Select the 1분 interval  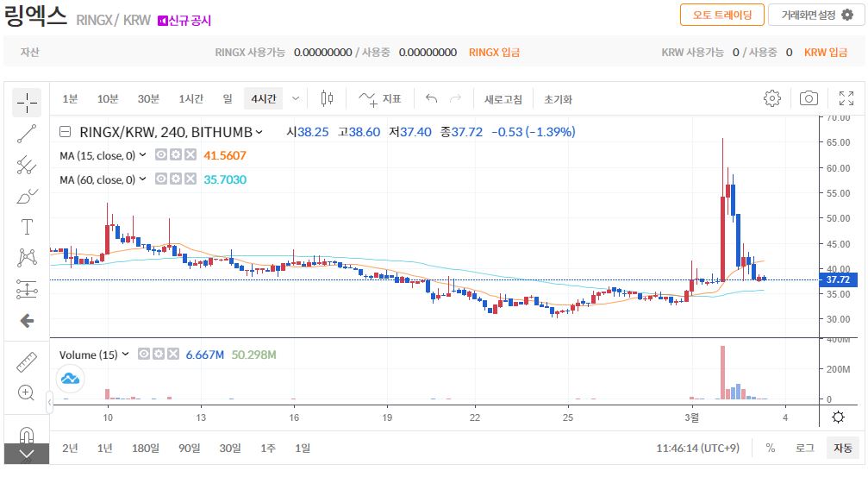[70, 98]
